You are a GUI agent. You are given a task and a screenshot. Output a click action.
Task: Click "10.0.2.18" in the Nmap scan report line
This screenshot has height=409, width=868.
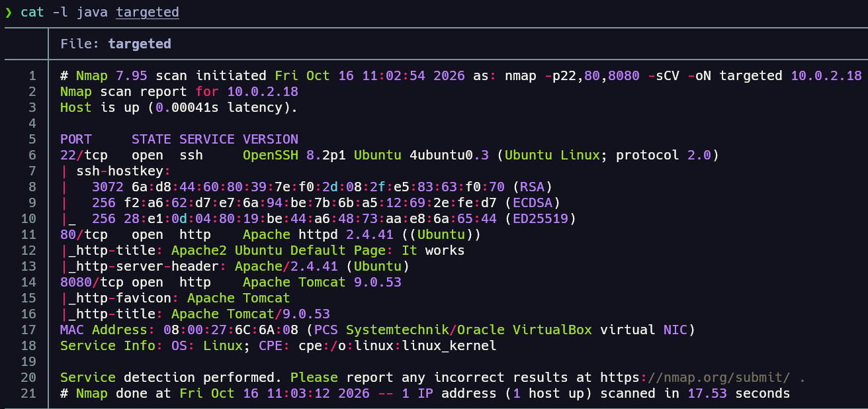tap(263, 91)
